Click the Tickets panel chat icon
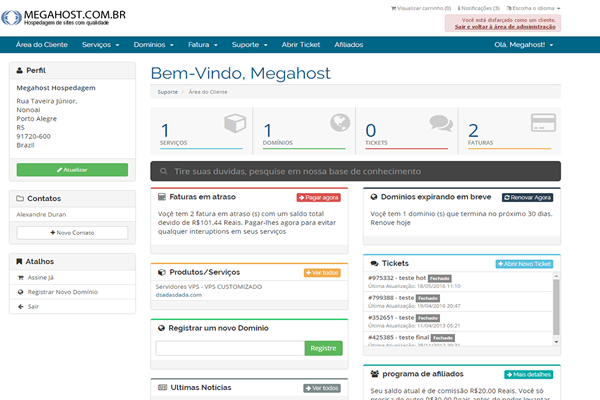This screenshot has height=400, width=600. [374, 263]
